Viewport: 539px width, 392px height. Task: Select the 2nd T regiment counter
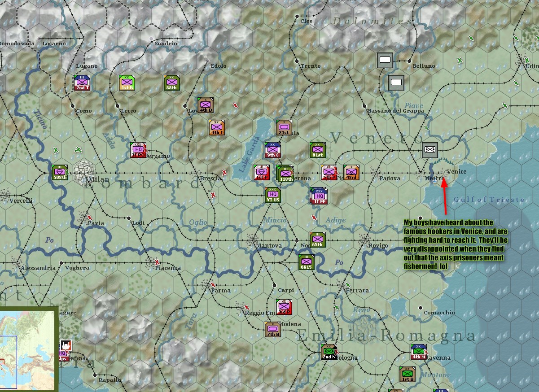pos(82,83)
